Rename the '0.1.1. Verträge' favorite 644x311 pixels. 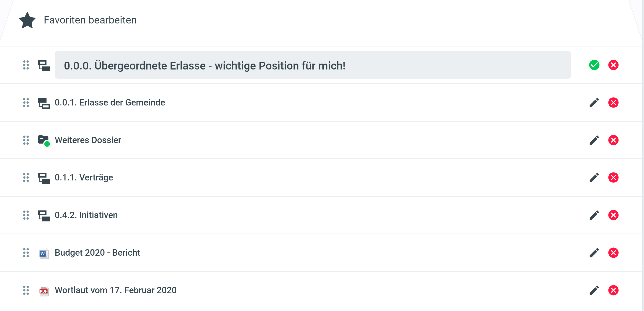594,177
